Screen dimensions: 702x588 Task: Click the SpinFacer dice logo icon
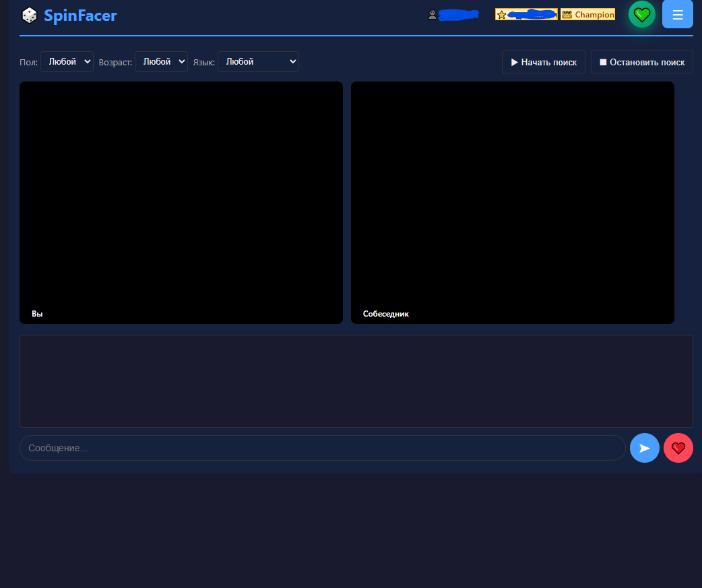(30, 14)
